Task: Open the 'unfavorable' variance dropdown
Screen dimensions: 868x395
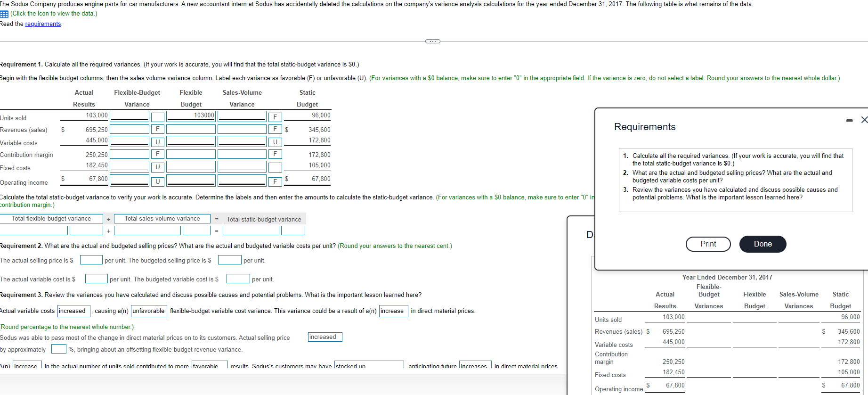Action: coord(149,311)
